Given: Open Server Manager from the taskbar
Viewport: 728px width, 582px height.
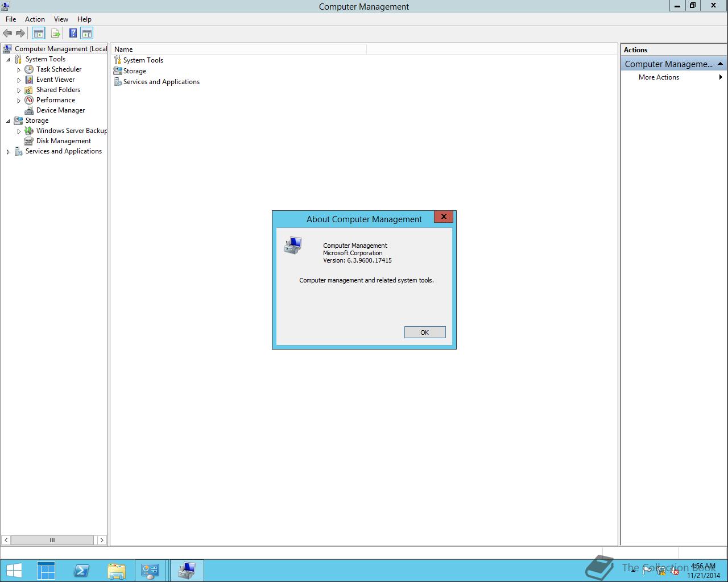Looking at the screenshot, I should point(46,571).
